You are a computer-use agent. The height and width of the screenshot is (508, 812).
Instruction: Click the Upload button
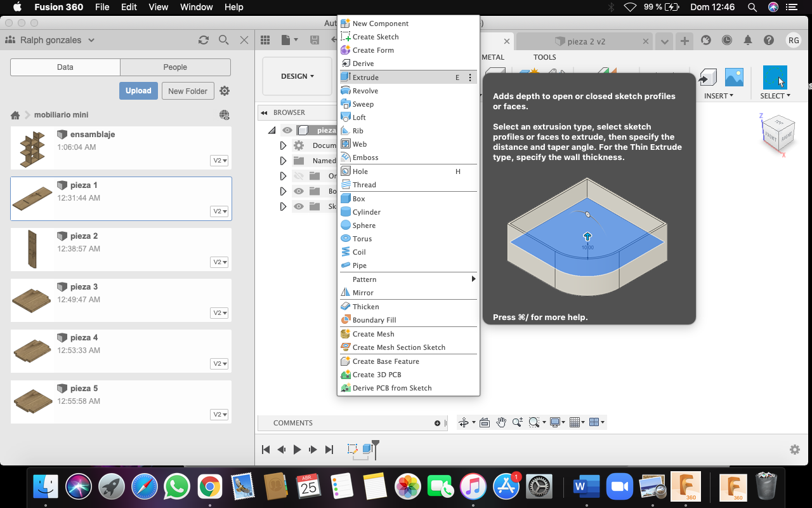[x=138, y=91]
